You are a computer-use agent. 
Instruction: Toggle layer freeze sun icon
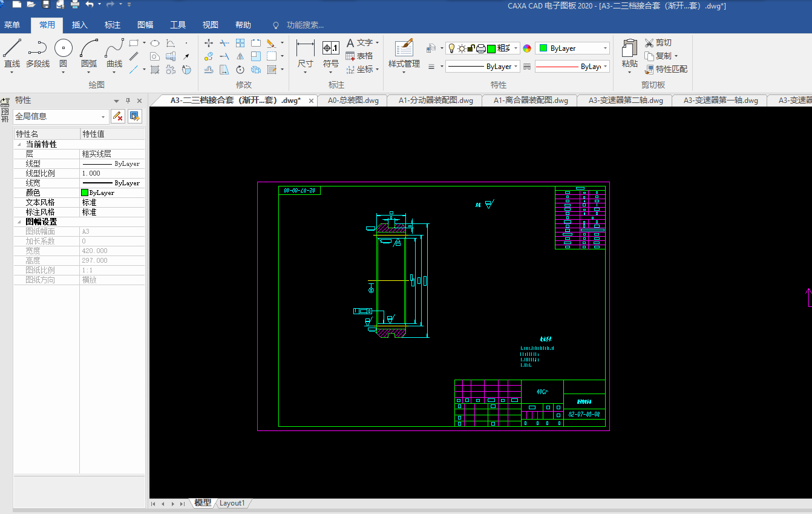coord(462,48)
